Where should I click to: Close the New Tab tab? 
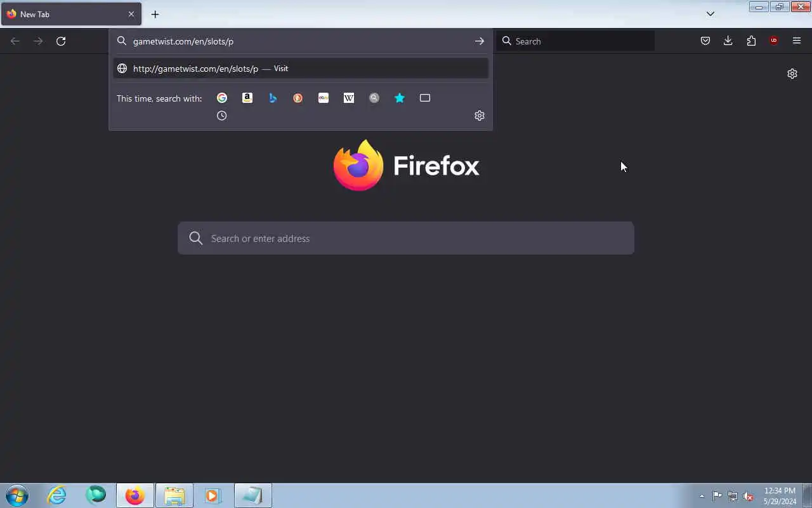[x=131, y=14]
